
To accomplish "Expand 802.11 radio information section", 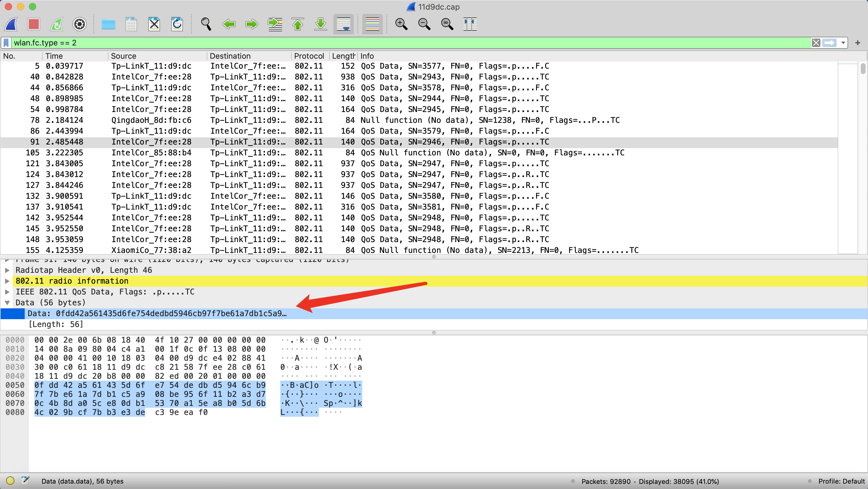I will (7, 281).
